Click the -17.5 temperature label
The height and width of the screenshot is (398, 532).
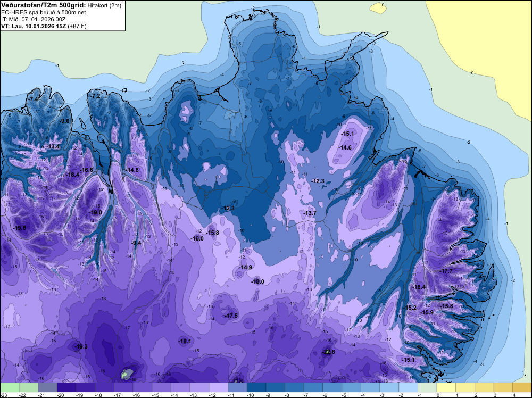tap(231, 316)
